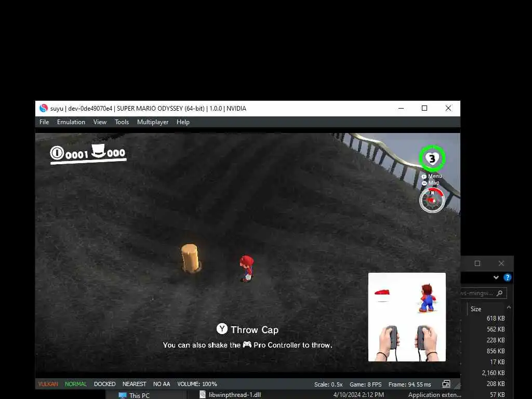Image resolution: width=532 pixels, height=399 pixels.
Task: Maximize the suyu emulator window
Action: click(424, 108)
